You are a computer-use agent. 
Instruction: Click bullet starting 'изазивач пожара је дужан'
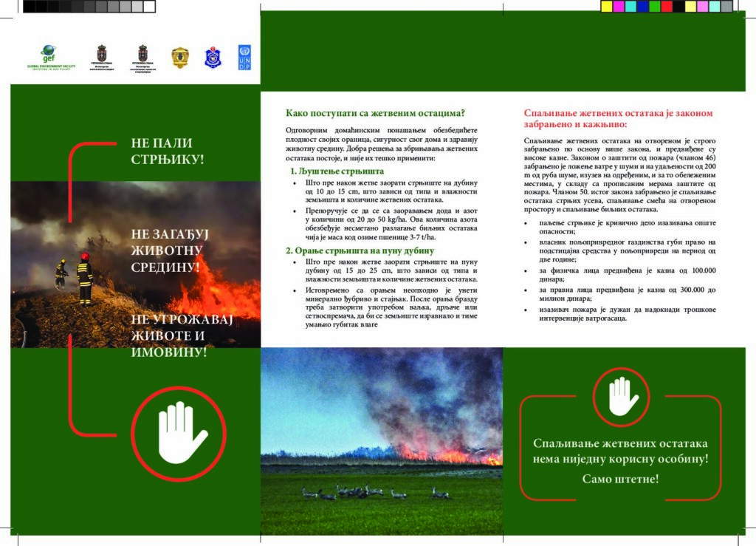(x=628, y=314)
